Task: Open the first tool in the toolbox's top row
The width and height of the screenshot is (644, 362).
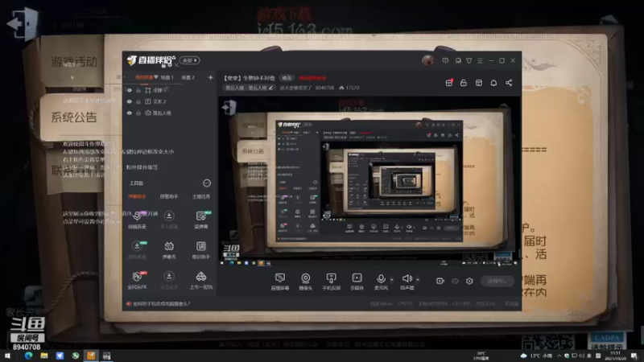Action: 137,220
